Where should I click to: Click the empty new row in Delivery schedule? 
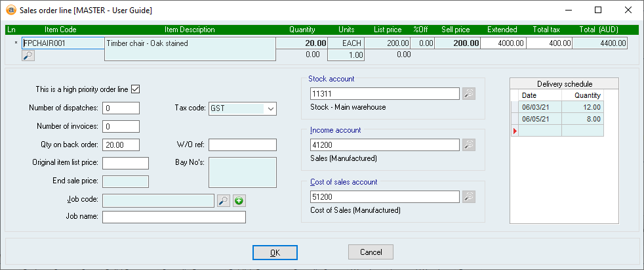coord(557,131)
